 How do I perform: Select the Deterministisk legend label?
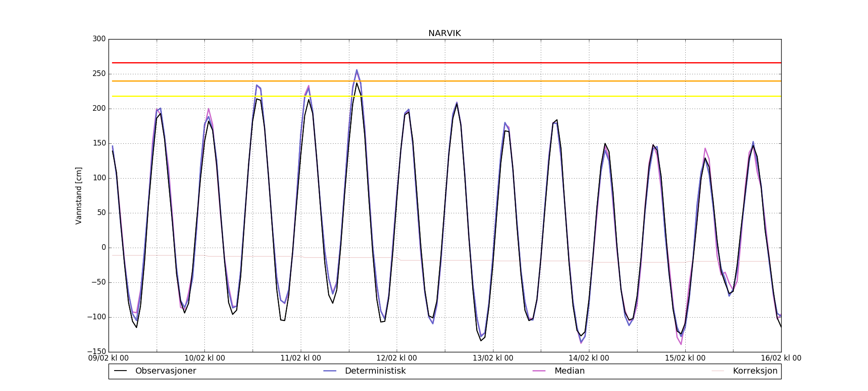click(375, 371)
